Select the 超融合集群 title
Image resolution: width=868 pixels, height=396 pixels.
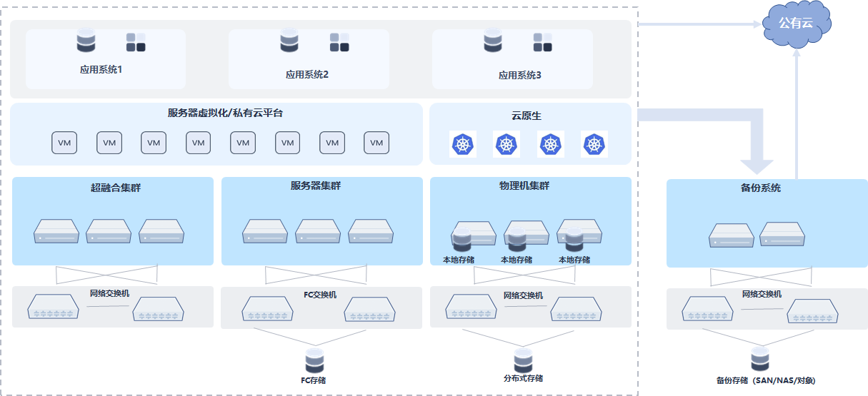(x=115, y=188)
